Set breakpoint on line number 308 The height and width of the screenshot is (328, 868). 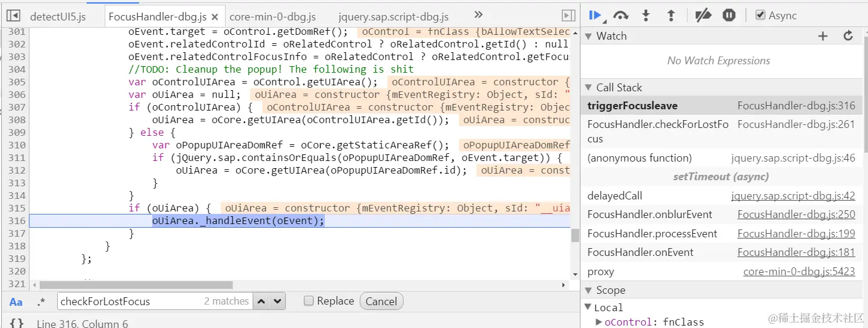(x=17, y=120)
